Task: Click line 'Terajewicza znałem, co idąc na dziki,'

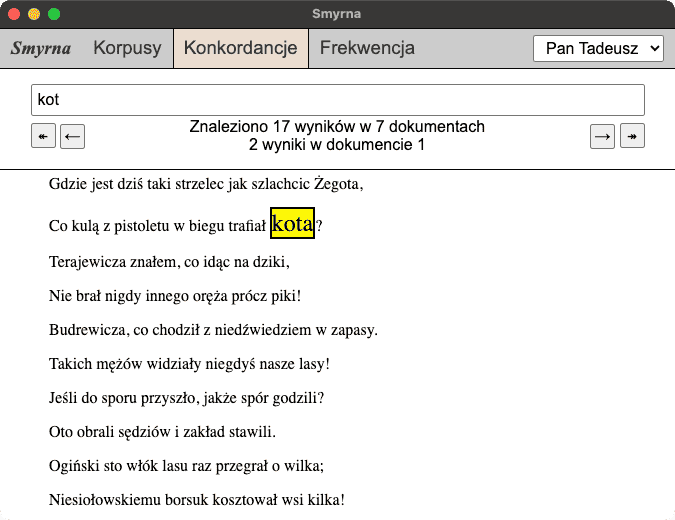Action: pyautogui.click(x=169, y=262)
